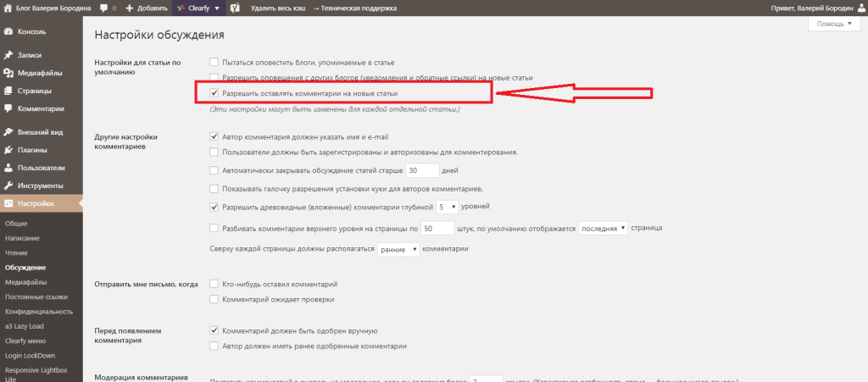Open the default page dropdown showing последняя
This screenshot has height=382, width=868.
[603, 228]
